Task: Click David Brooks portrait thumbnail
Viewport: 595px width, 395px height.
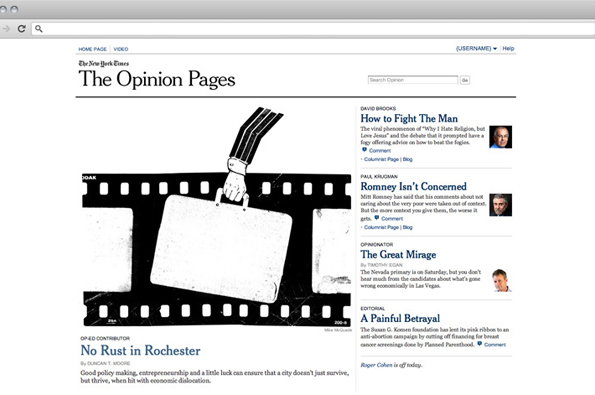Action: click(x=501, y=137)
